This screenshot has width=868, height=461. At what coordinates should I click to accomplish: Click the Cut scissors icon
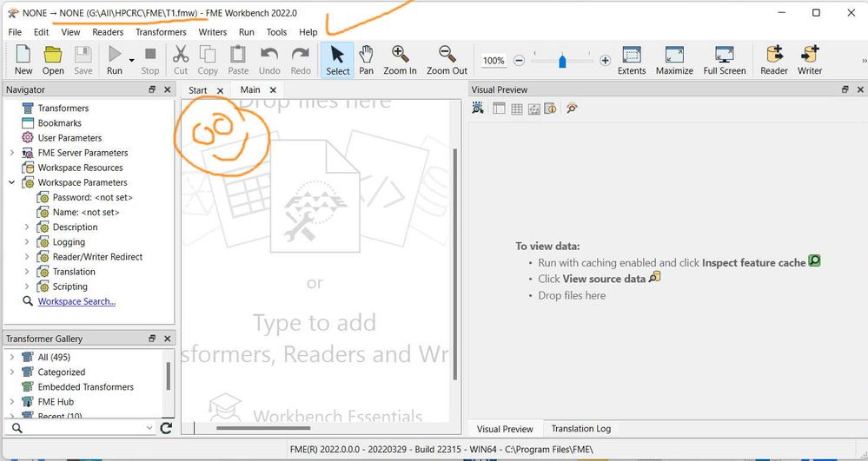(181, 60)
